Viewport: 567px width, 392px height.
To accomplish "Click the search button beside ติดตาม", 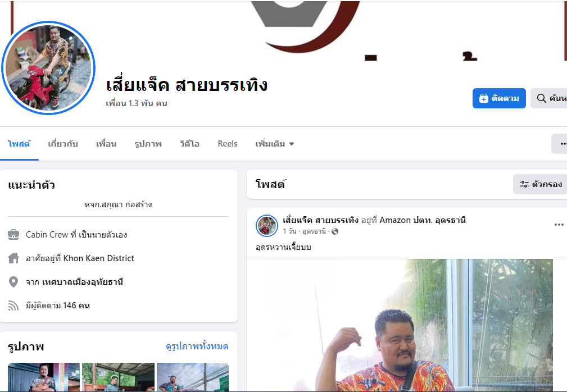I will (549, 98).
